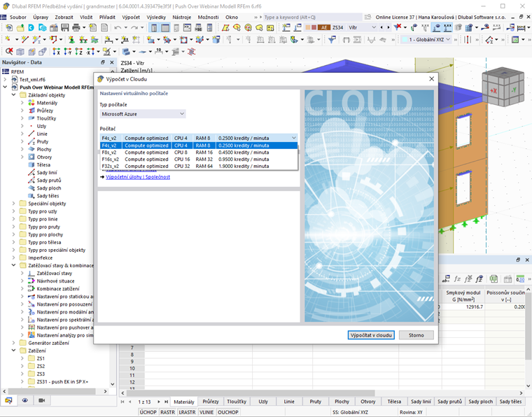
Task: Click the filter with red X icon
Action: tap(398, 27)
